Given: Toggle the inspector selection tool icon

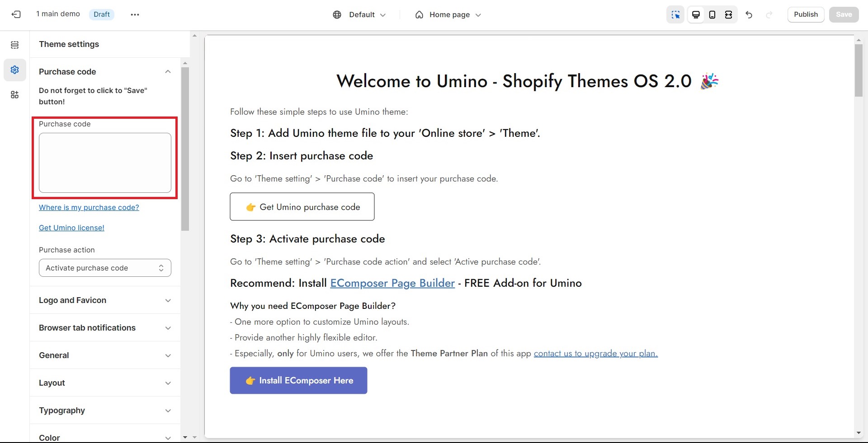Looking at the screenshot, I should pos(675,14).
